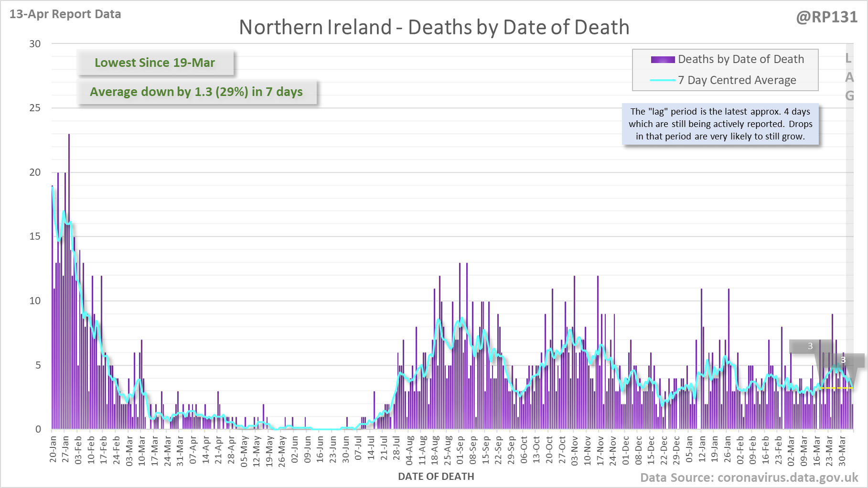Click the 'Deaths by Date of Death' legend text
This screenshot has width=868, height=488.
pos(741,59)
